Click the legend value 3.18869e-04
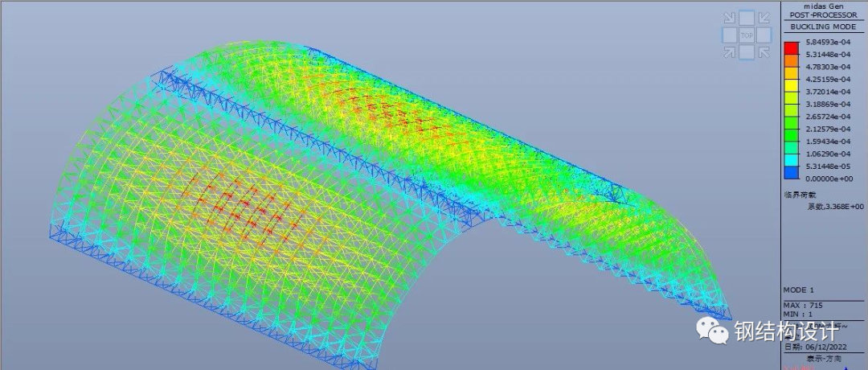Viewport: 868px width, 370px height. point(829,104)
